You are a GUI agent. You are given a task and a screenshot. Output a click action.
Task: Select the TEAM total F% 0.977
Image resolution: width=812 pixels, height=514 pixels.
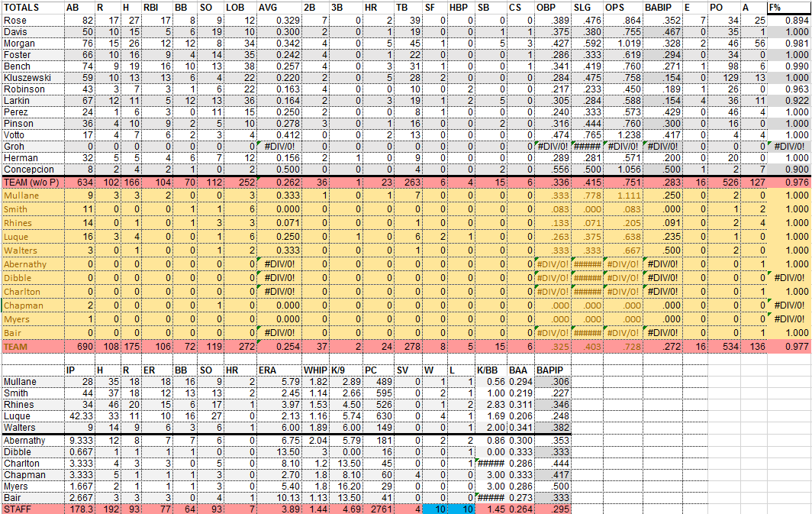click(x=789, y=346)
